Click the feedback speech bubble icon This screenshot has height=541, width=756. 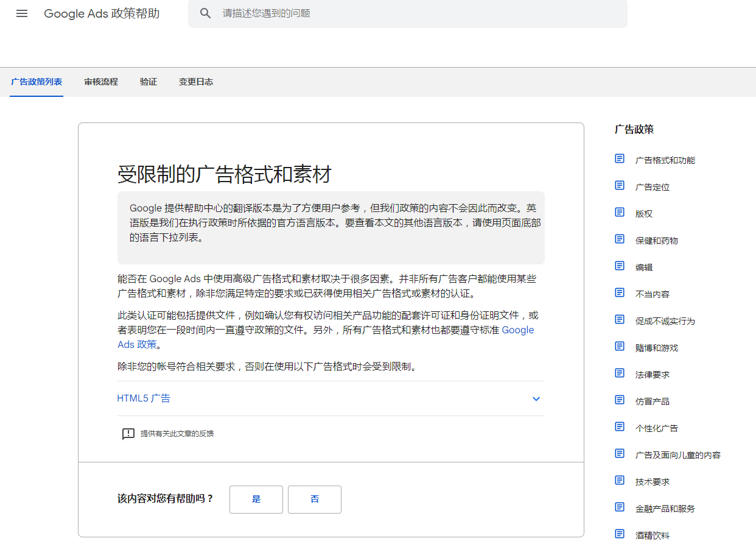pyautogui.click(x=128, y=434)
